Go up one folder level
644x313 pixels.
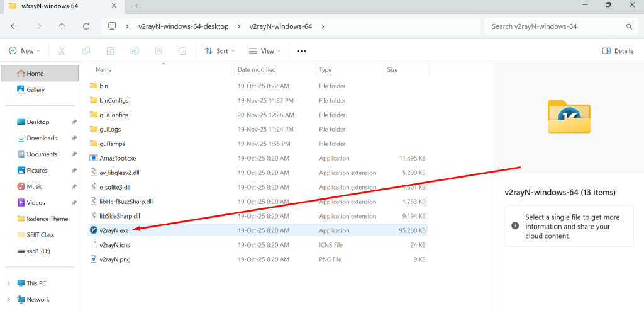(62, 26)
